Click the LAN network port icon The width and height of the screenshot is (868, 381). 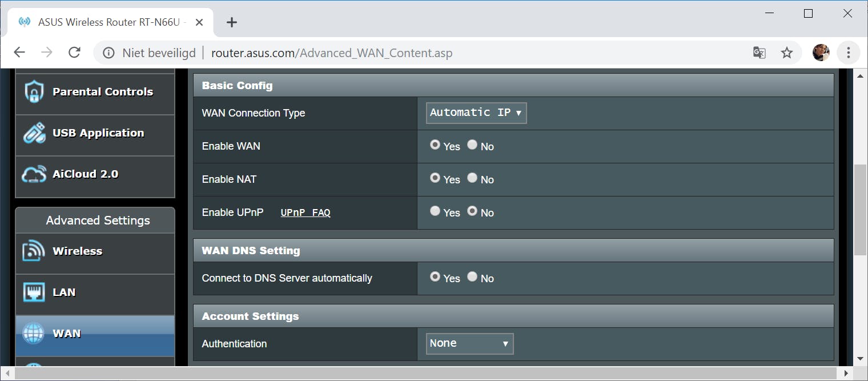[x=34, y=292]
